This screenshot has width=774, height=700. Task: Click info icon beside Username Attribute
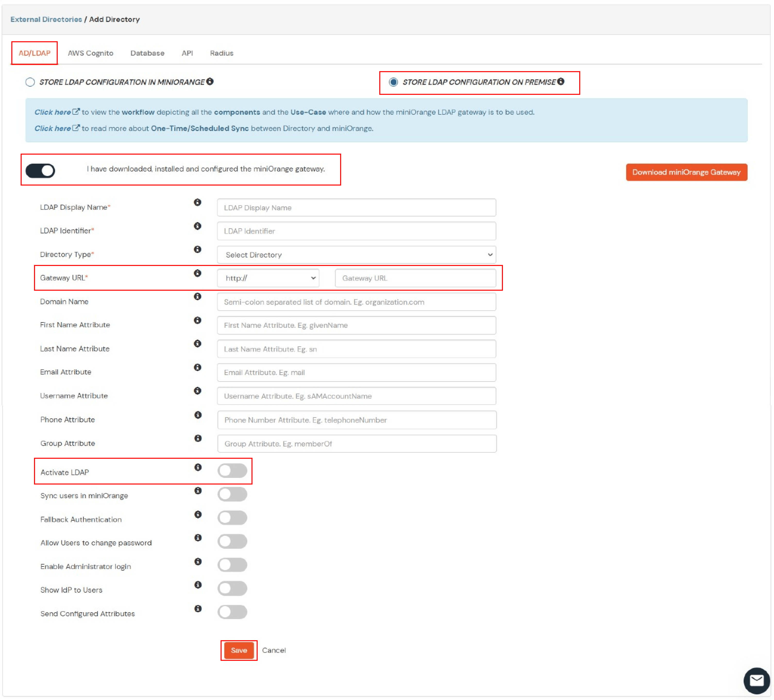pos(197,391)
